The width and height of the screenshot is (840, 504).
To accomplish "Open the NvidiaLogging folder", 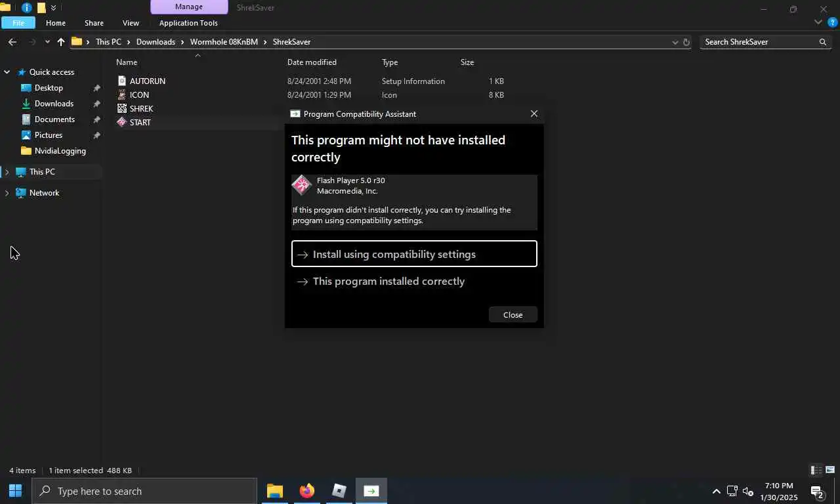I will tap(60, 151).
